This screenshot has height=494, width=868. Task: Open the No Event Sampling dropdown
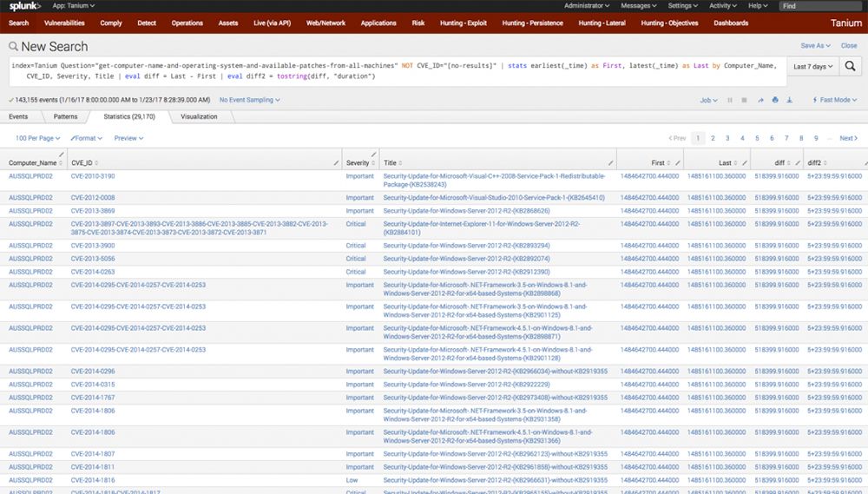tap(250, 100)
